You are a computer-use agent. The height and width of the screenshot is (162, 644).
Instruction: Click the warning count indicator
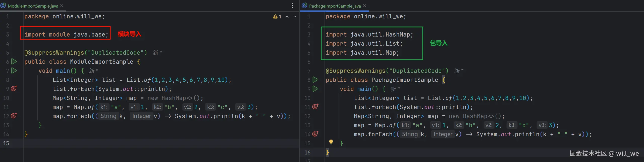pyautogui.click(x=277, y=17)
